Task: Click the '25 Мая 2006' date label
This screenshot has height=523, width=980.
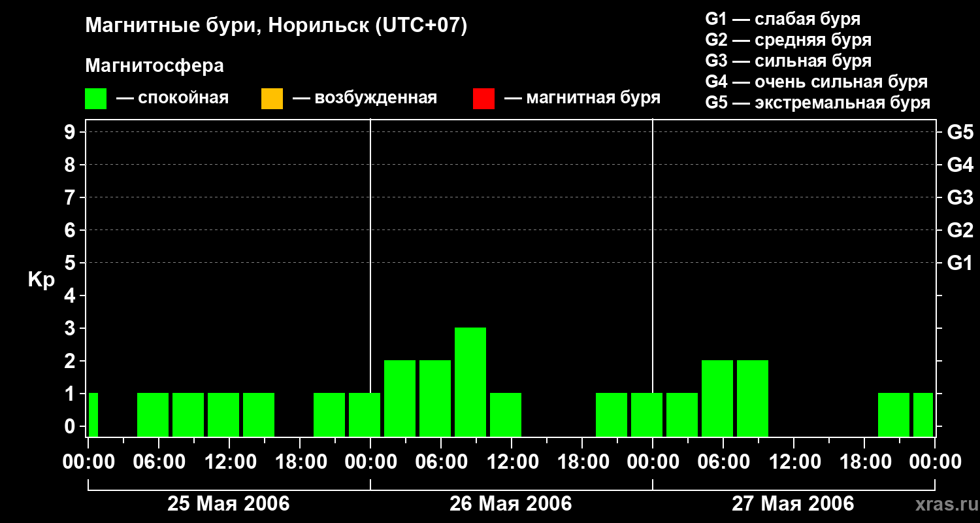Action: coord(229,503)
